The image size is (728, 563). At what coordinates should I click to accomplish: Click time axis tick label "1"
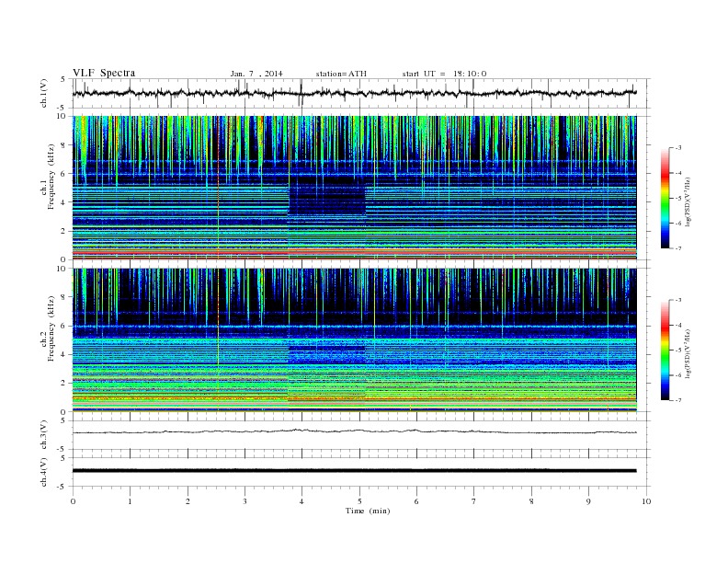click(x=130, y=501)
